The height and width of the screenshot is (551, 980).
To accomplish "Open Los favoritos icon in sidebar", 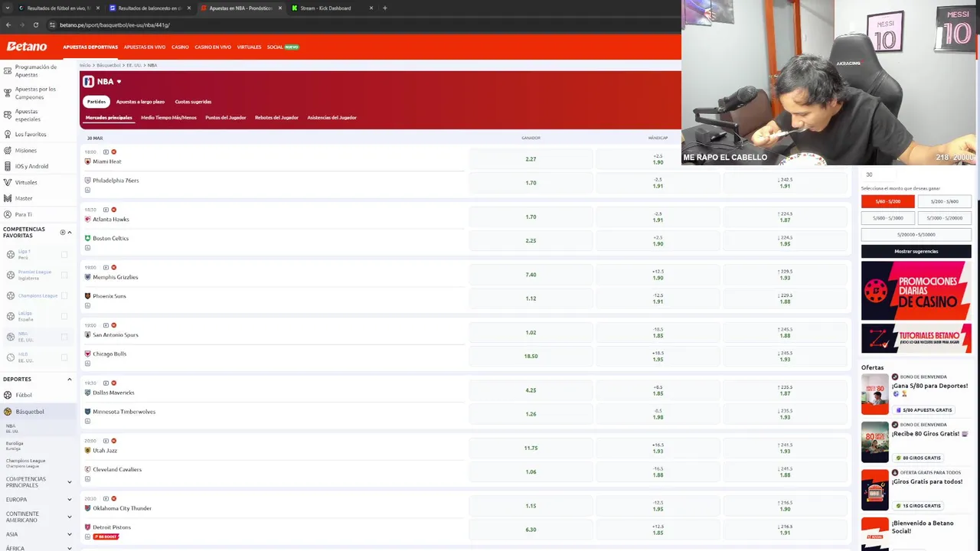I will (8, 134).
